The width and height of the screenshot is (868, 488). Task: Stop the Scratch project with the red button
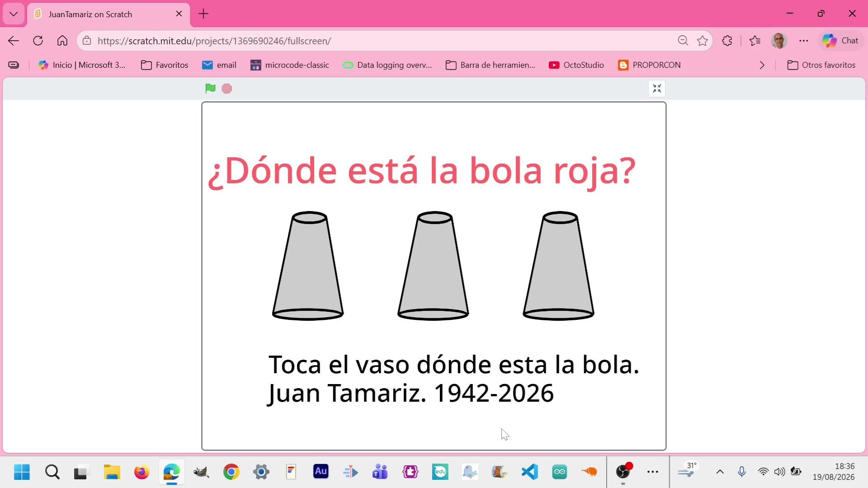click(227, 89)
